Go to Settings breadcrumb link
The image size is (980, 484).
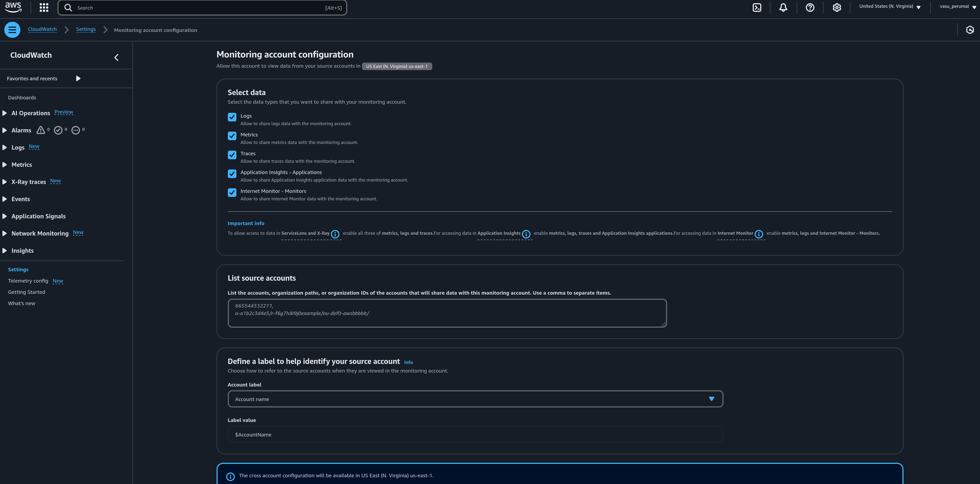point(86,29)
